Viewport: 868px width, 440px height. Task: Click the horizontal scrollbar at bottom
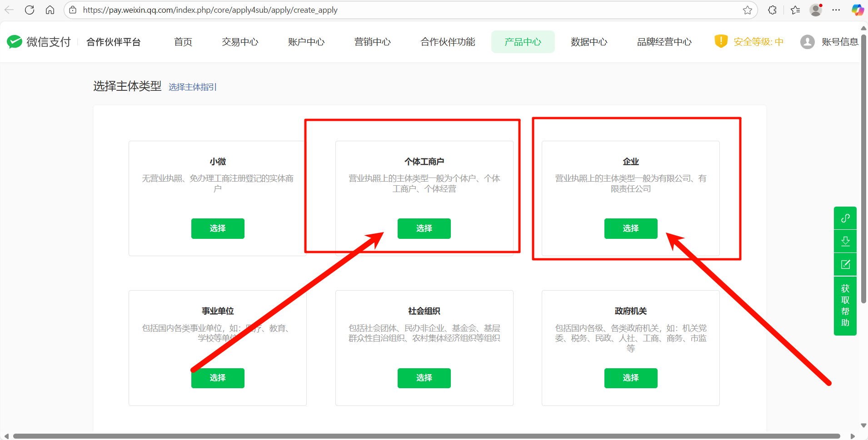[426, 436]
